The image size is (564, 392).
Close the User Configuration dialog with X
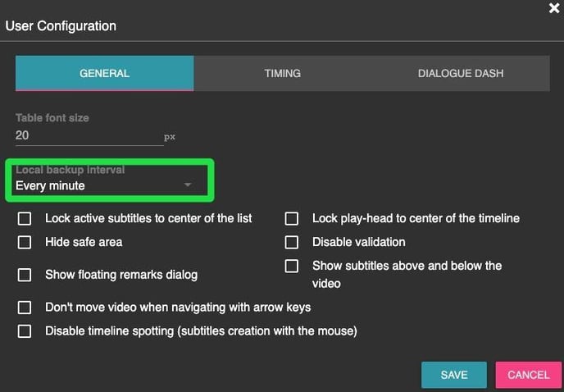pos(553,8)
